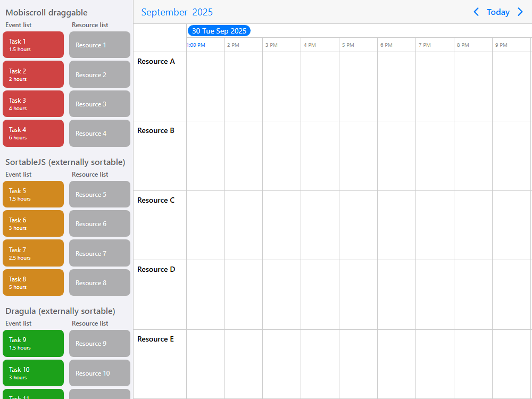This screenshot has width=532, height=399.
Task: Select the Resource D row header
Action: [156, 270]
